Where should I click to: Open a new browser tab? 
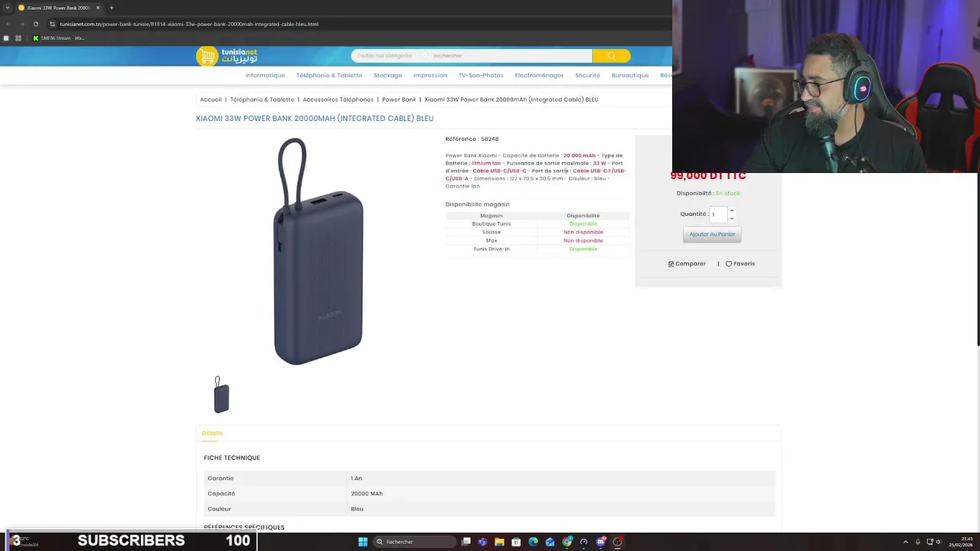coord(111,8)
